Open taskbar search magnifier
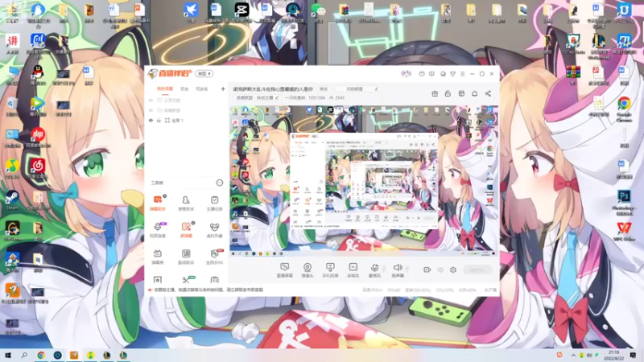 coord(24,355)
